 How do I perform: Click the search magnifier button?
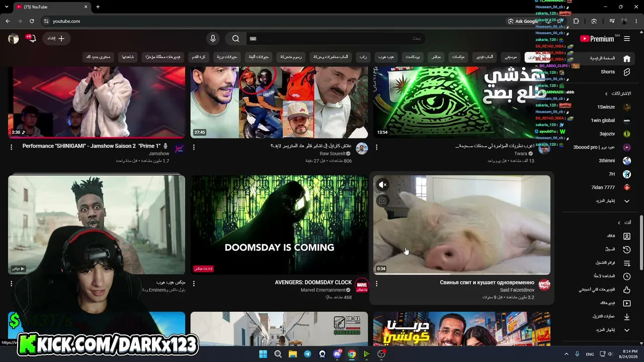pos(235,39)
